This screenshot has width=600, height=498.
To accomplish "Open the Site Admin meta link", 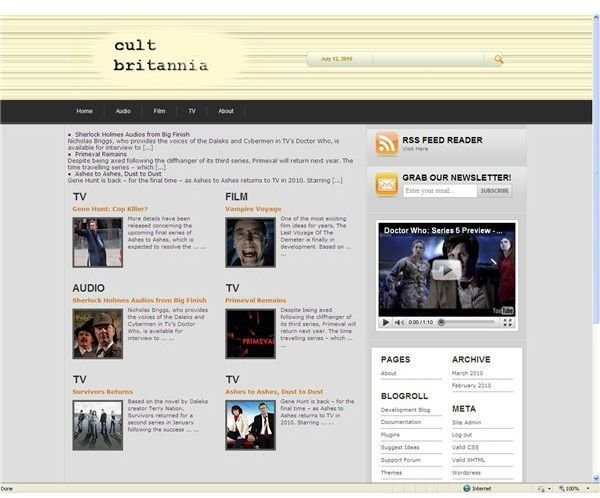I will click(x=466, y=423).
